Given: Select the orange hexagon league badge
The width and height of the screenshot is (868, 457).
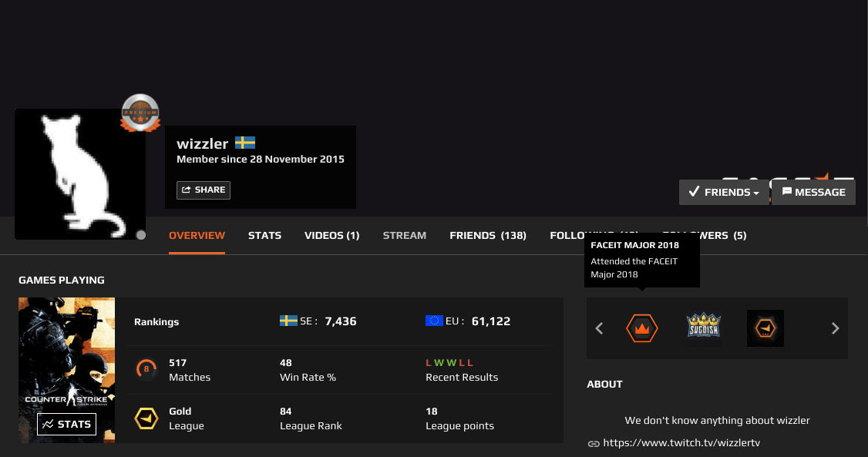Looking at the screenshot, I should pyautogui.click(x=765, y=328).
